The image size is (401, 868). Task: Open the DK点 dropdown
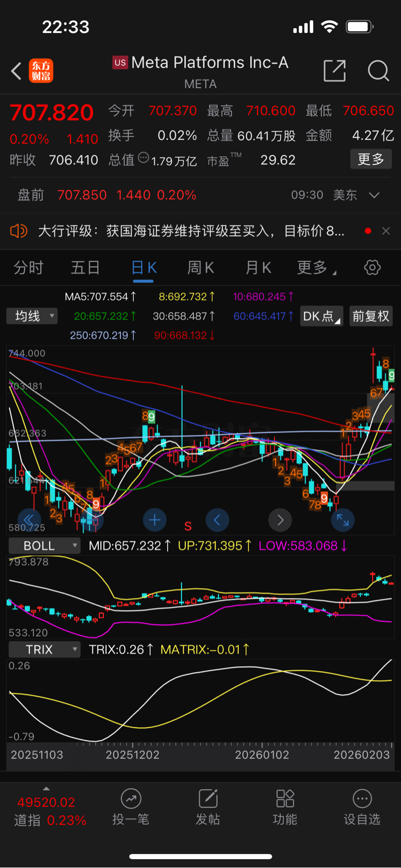point(322,316)
